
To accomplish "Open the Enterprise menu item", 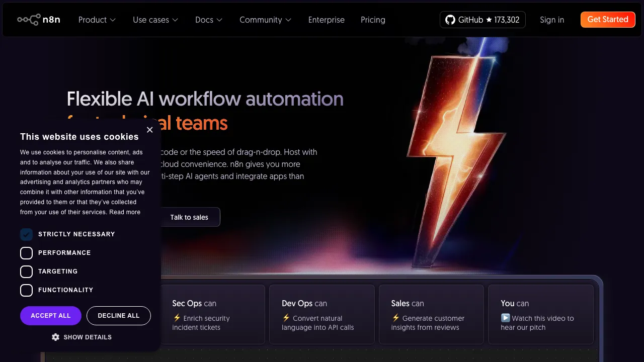I will pos(326,20).
